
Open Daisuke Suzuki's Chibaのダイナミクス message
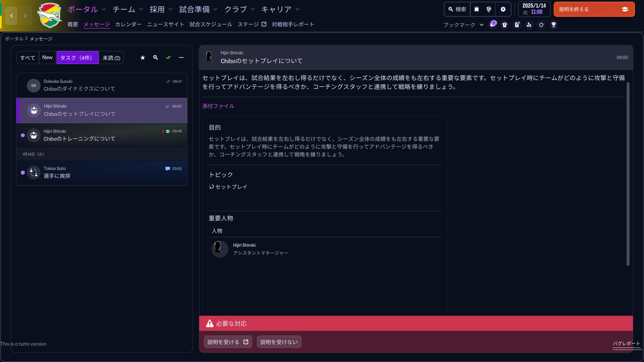click(102, 85)
